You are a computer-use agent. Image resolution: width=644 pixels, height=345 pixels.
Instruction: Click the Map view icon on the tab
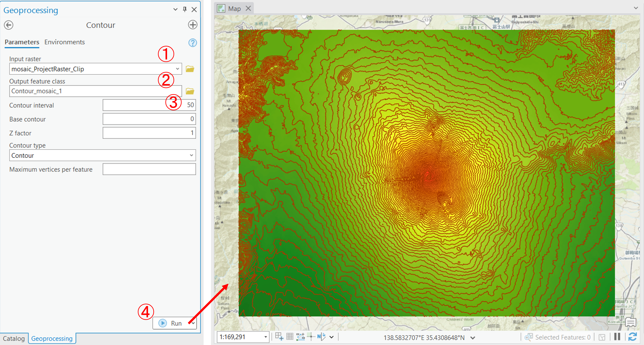click(221, 8)
